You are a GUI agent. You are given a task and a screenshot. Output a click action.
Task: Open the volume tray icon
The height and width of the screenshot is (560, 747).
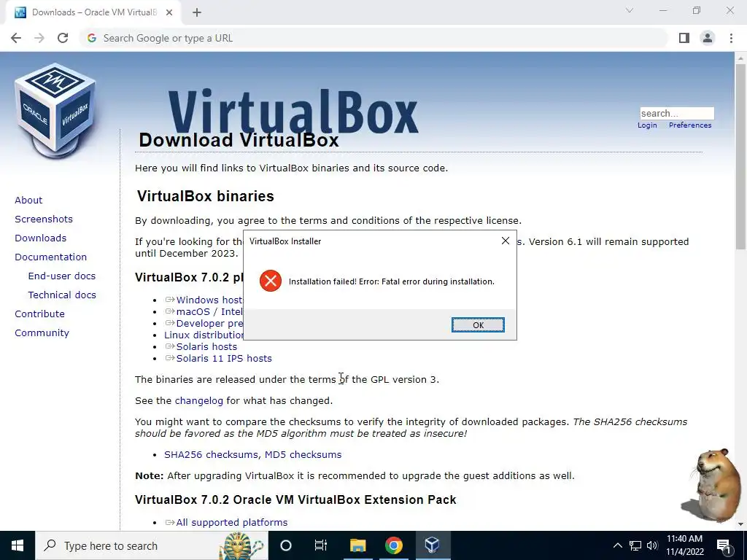pyautogui.click(x=652, y=545)
